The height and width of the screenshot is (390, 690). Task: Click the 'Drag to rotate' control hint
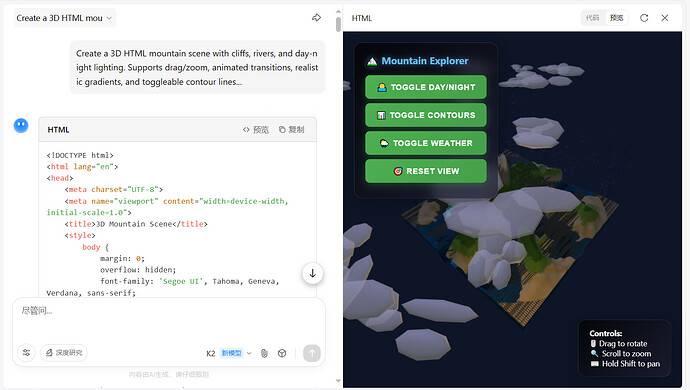(619, 343)
